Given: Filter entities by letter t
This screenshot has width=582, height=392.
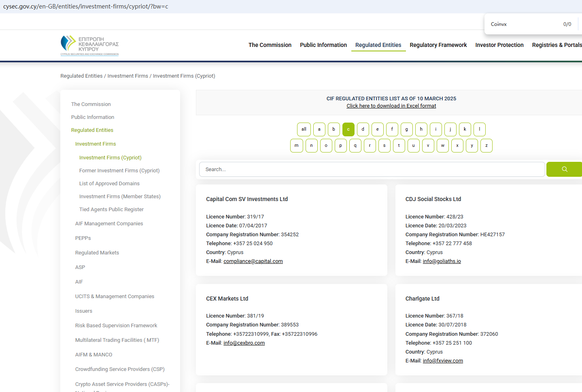Looking at the screenshot, I should click(x=399, y=146).
